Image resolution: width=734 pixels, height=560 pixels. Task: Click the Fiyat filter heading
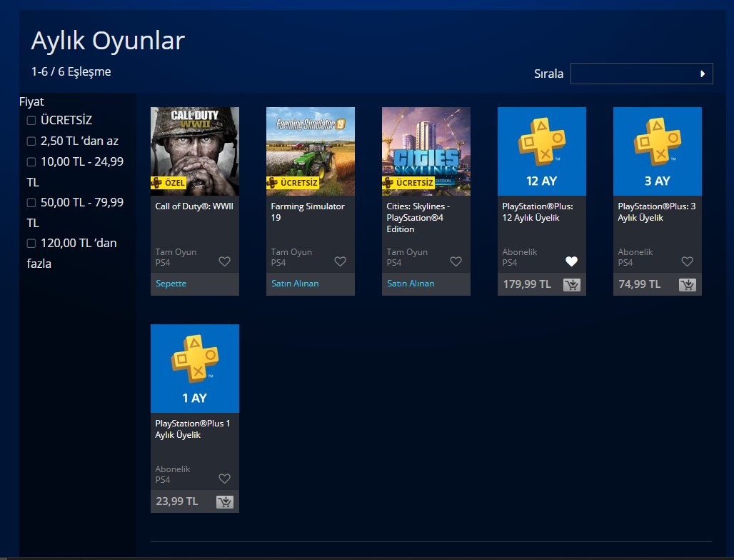31,101
